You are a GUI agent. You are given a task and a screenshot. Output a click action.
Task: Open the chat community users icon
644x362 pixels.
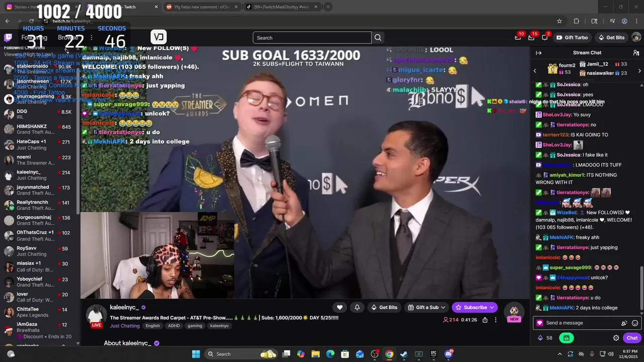[636, 53]
